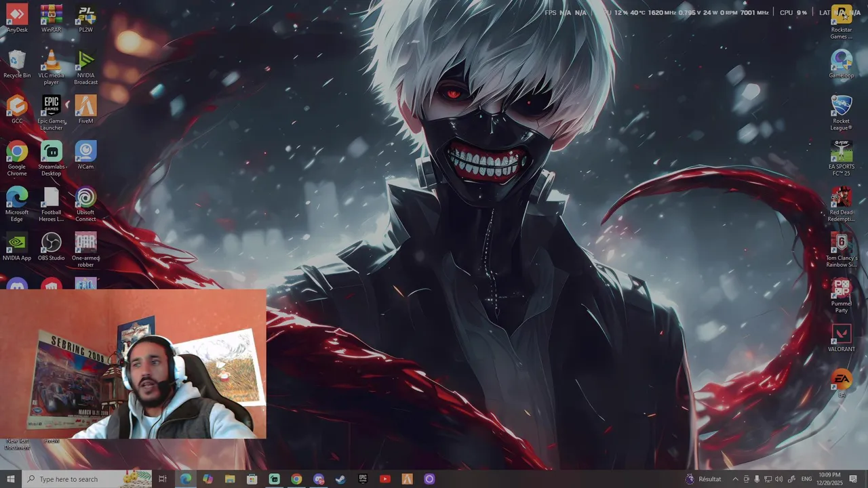Click the Type here to search box
The height and width of the screenshot is (488, 868).
87,479
